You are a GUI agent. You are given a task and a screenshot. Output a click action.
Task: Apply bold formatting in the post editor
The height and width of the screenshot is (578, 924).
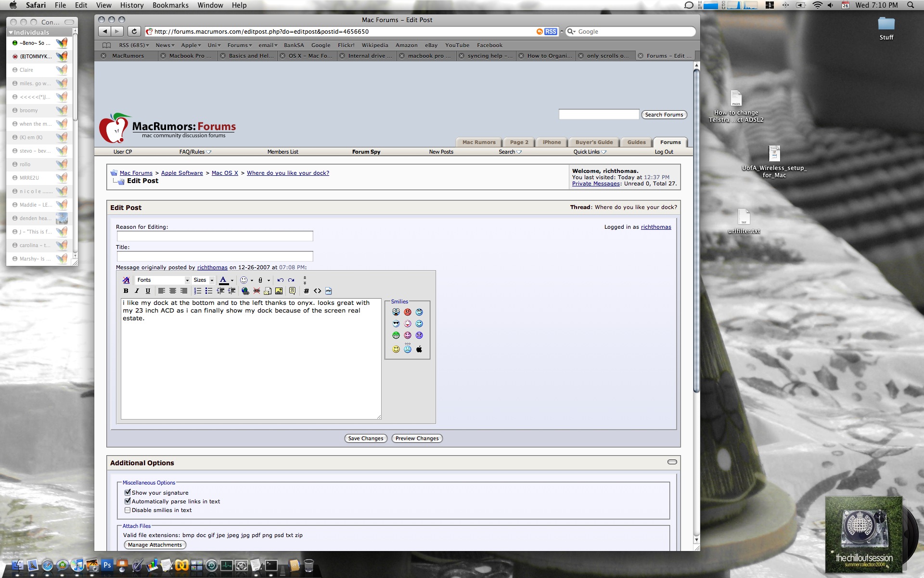point(126,290)
